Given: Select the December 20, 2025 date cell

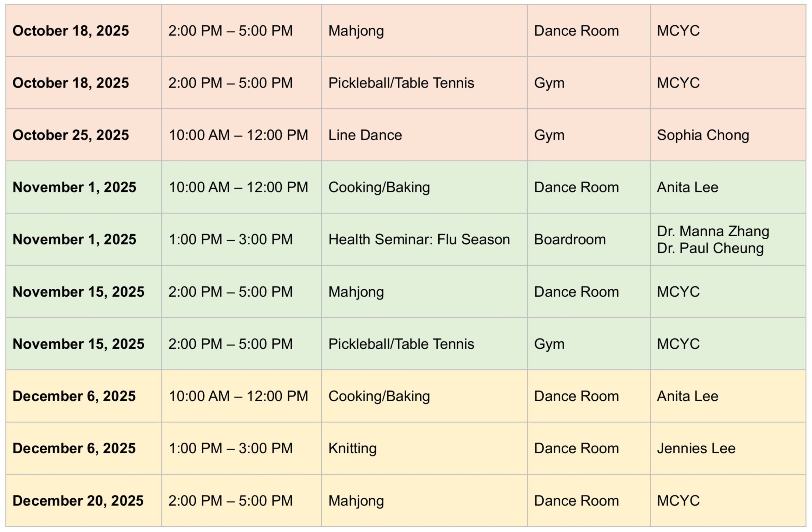Looking at the screenshot, I should click(x=78, y=501).
